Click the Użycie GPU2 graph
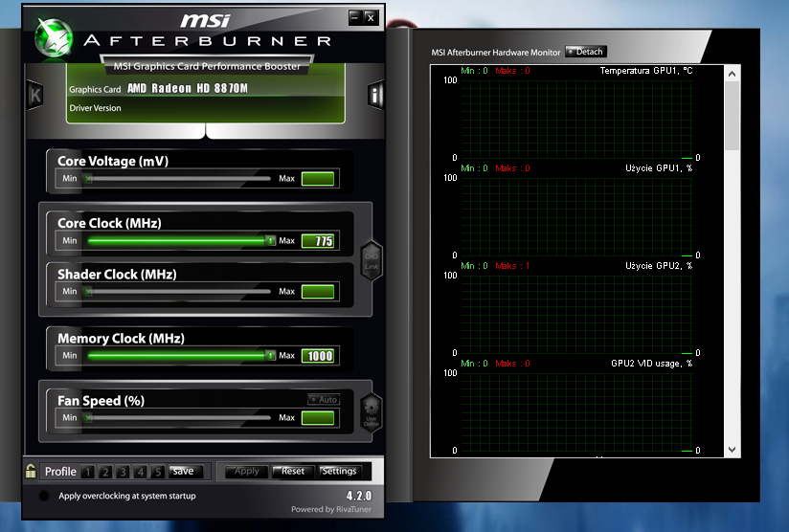789x532 pixels. coord(576,314)
